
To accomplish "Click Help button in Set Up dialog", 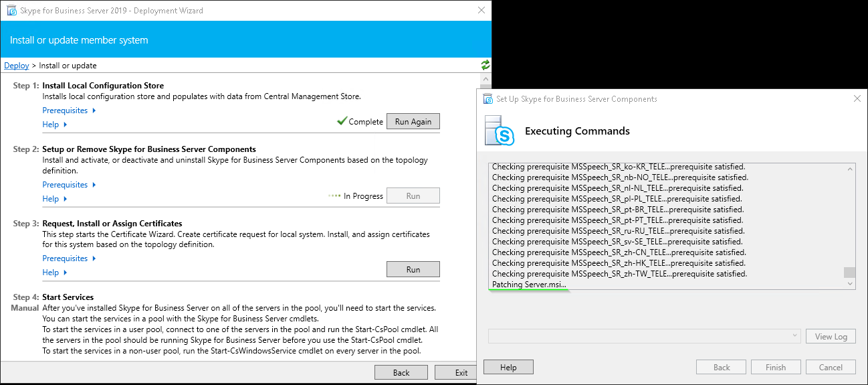I will pyautogui.click(x=508, y=367).
